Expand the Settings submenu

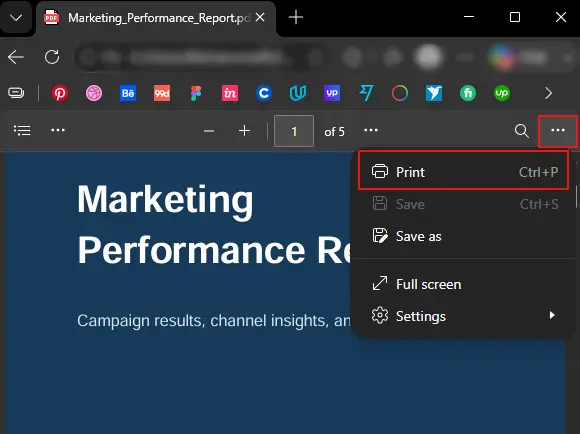[x=463, y=316]
